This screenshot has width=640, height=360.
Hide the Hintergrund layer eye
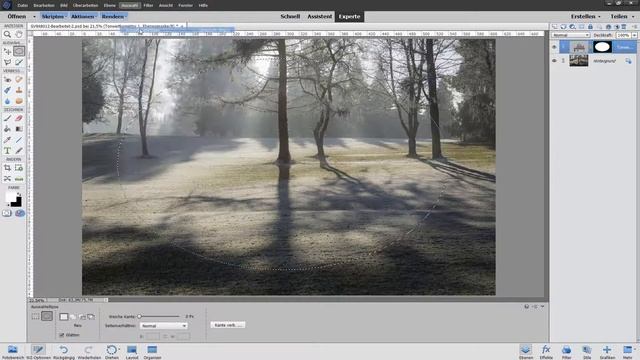554,60
